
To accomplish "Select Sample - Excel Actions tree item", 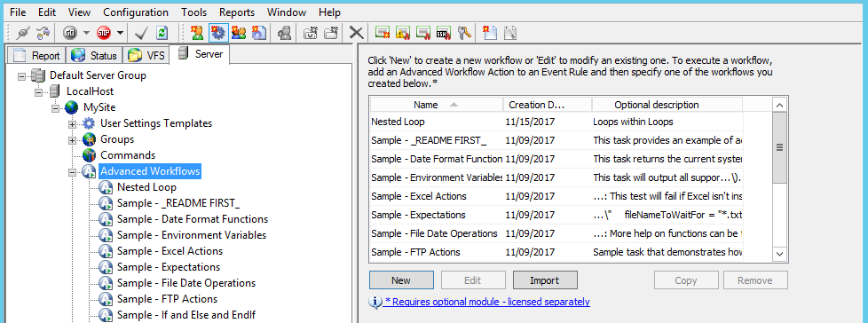I will coord(170,251).
